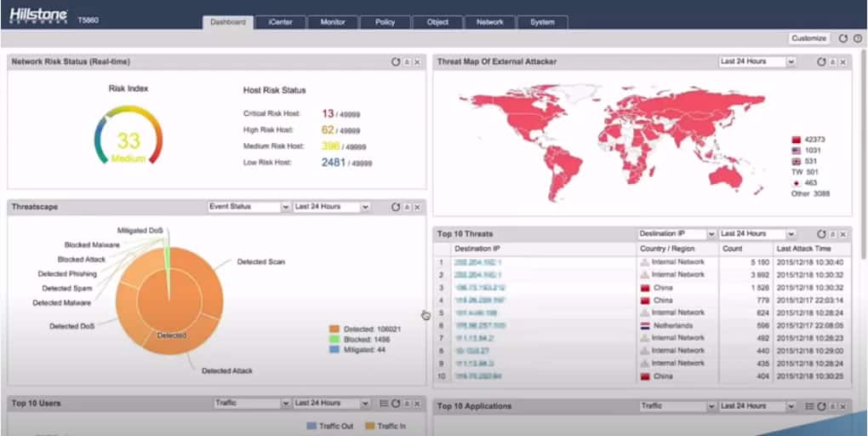This screenshot has height=436, width=868.
Task: Refresh the Threatscape panel
Action: pyautogui.click(x=396, y=207)
